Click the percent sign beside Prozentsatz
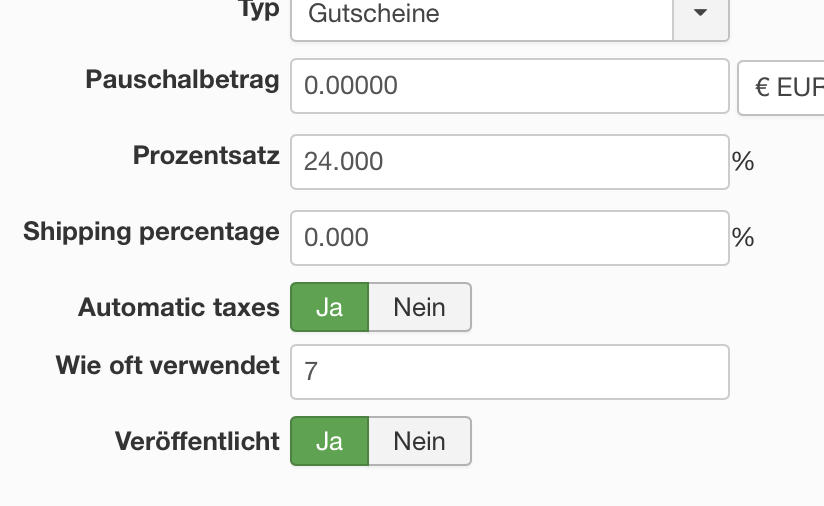824x506 pixels. pyautogui.click(x=743, y=161)
